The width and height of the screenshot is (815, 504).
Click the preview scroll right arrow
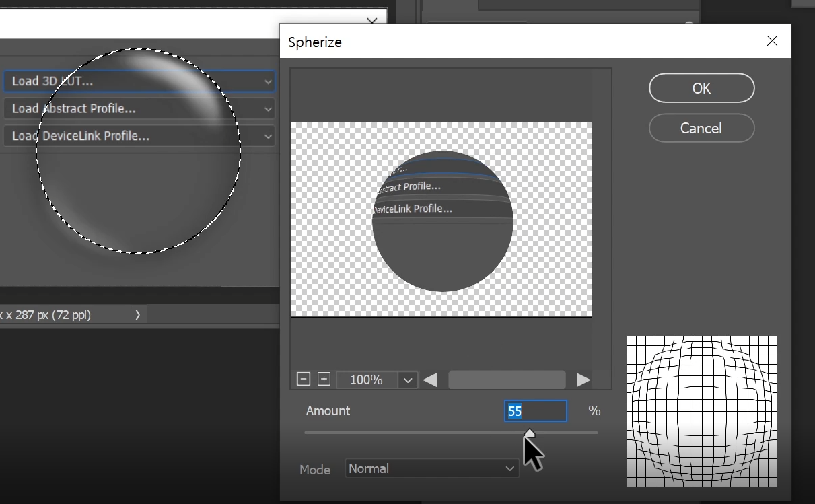(583, 380)
